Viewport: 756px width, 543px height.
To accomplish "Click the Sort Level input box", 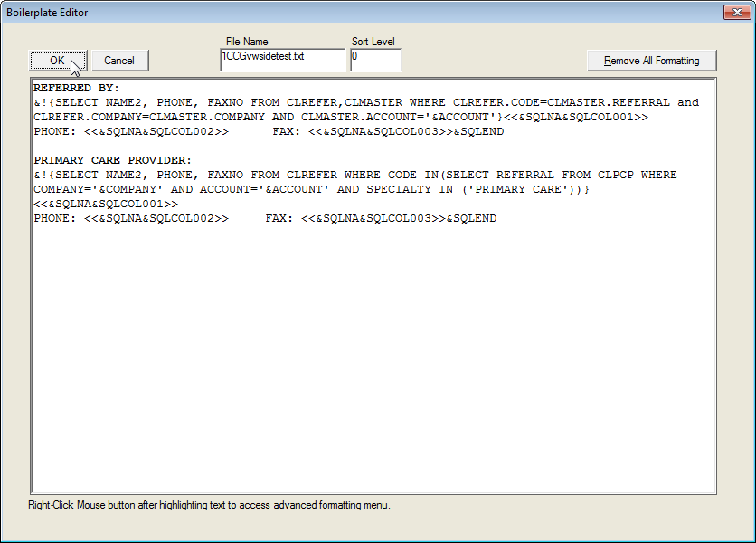I will (x=375, y=60).
